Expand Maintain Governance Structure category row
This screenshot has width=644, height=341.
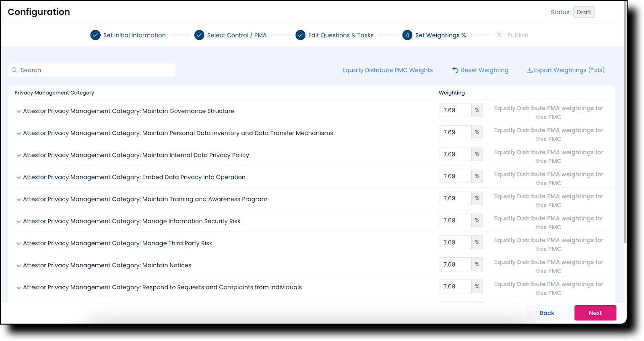(19, 111)
